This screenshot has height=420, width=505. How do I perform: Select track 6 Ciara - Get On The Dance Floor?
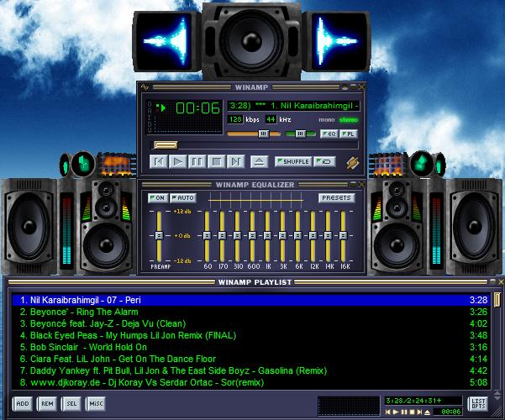coord(251,359)
